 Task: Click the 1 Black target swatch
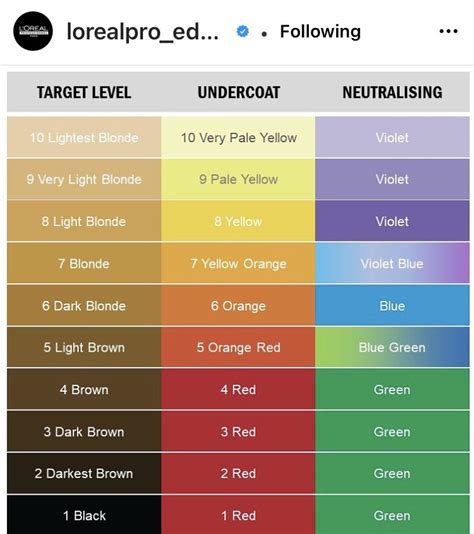pyautogui.click(x=84, y=515)
